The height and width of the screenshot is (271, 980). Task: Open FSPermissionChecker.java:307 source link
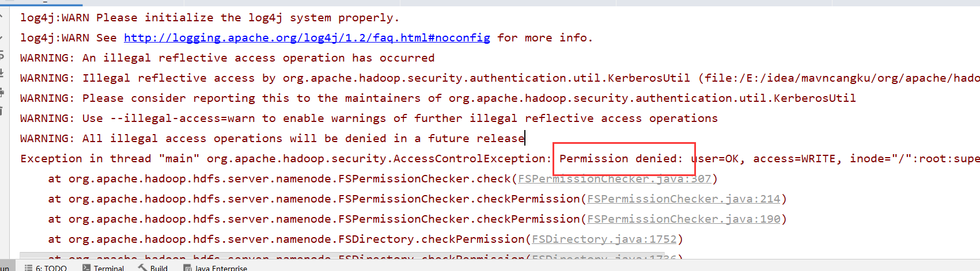point(615,179)
